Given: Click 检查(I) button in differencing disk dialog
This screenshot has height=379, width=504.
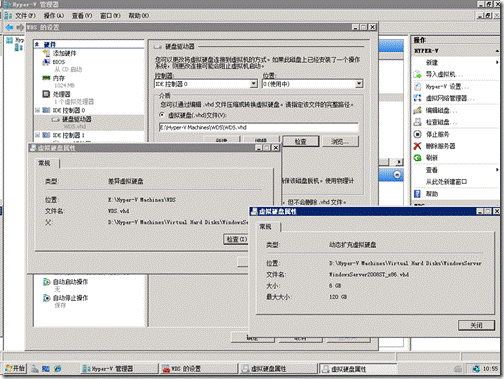Looking at the screenshot, I should coord(236,239).
